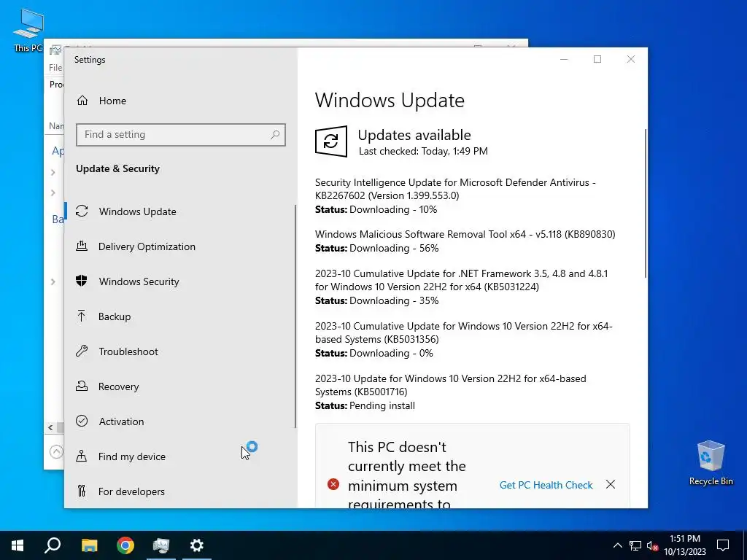The image size is (747, 560).
Task: Launch Google Chrome from taskbar
Action: [125, 545]
